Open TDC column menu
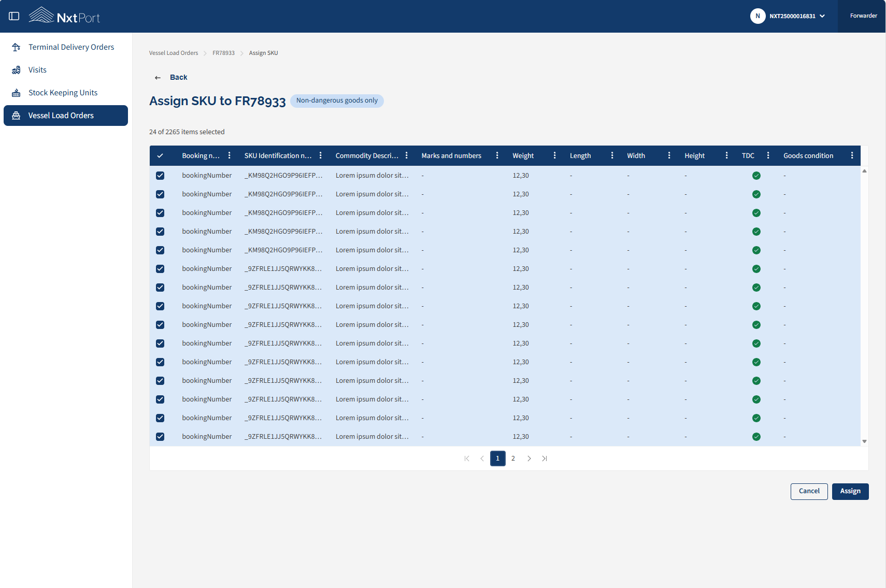This screenshot has height=588, width=886. [768, 155]
